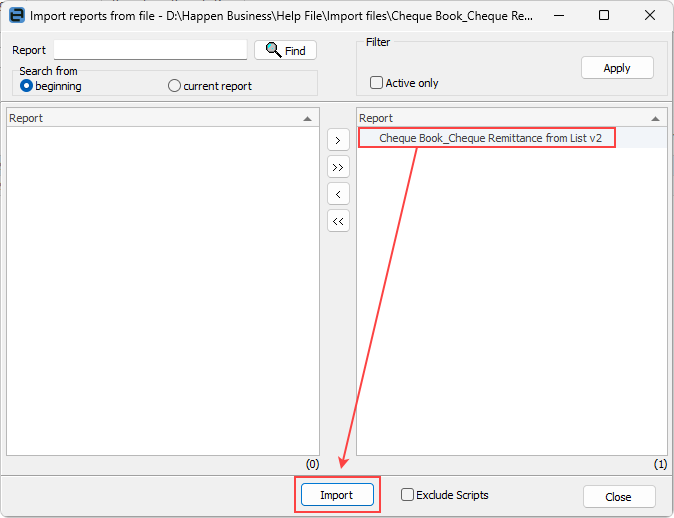674x518 pixels.
Task: Click the left Report column header
Action: tap(163, 118)
